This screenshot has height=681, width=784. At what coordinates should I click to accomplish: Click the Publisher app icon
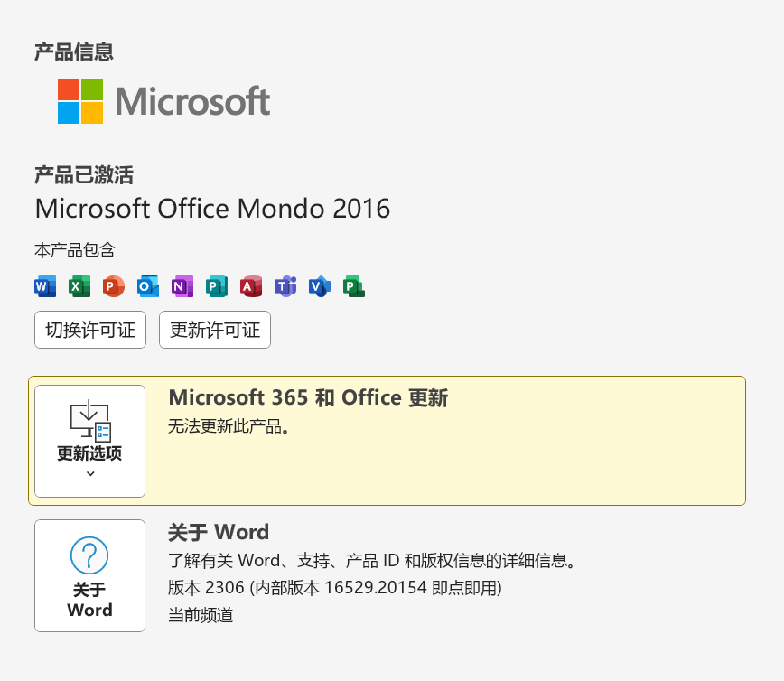click(217, 286)
